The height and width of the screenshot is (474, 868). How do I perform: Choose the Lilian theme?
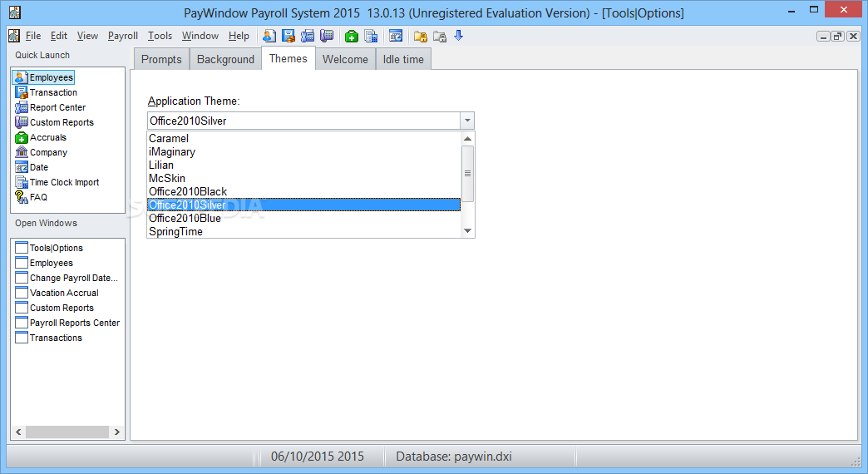click(303, 165)
